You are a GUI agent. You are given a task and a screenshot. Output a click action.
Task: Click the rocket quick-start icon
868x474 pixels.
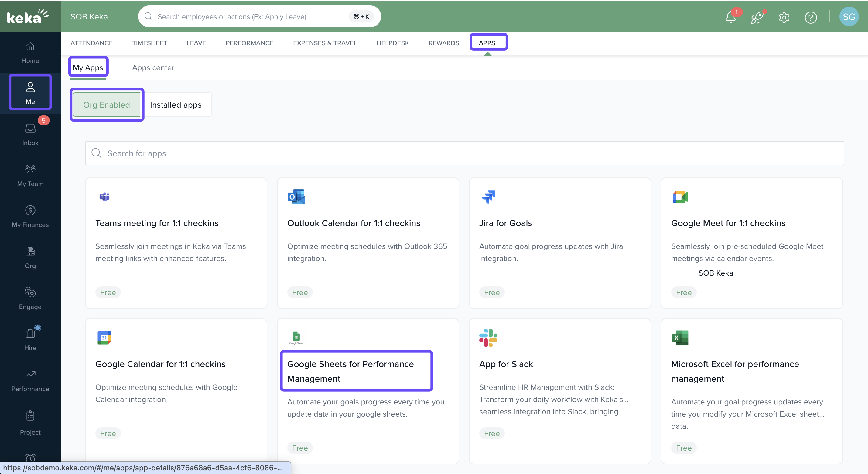[757, 17]
